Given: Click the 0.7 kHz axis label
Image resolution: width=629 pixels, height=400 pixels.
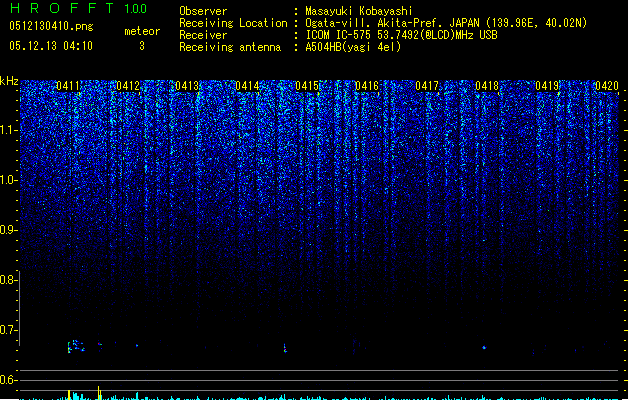Looking at the screenshot, I should pos(8,330).
